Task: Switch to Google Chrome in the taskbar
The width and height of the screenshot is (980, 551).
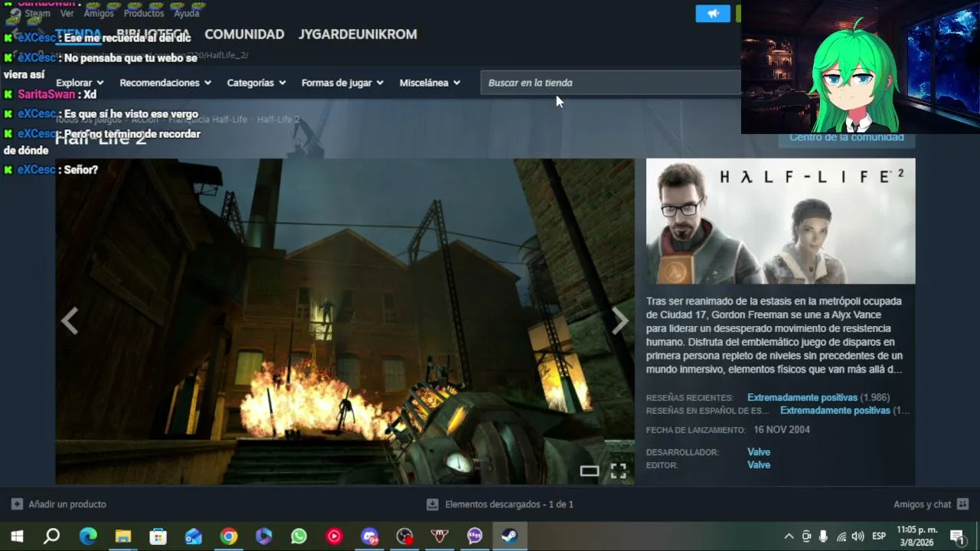Action: tap(229, 536)
